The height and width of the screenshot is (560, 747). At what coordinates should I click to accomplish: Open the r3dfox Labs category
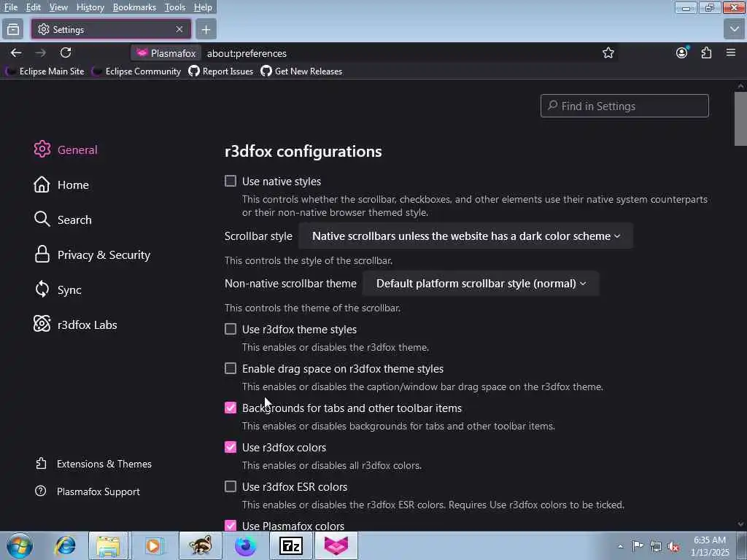75,324
